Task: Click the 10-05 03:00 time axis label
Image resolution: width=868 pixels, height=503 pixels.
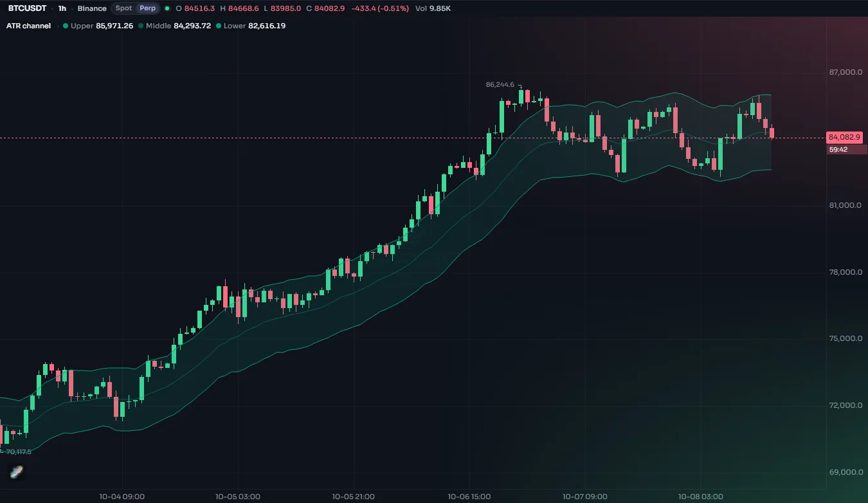Action: (x=237, y=497)
